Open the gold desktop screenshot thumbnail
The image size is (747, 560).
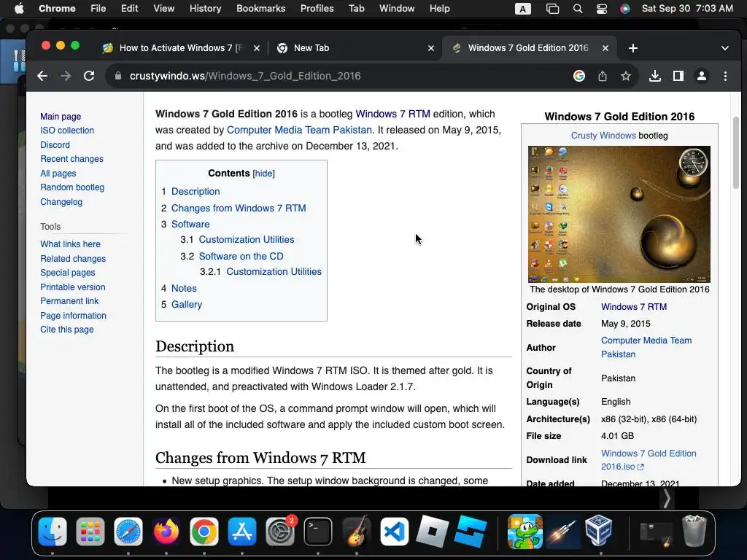619,214
